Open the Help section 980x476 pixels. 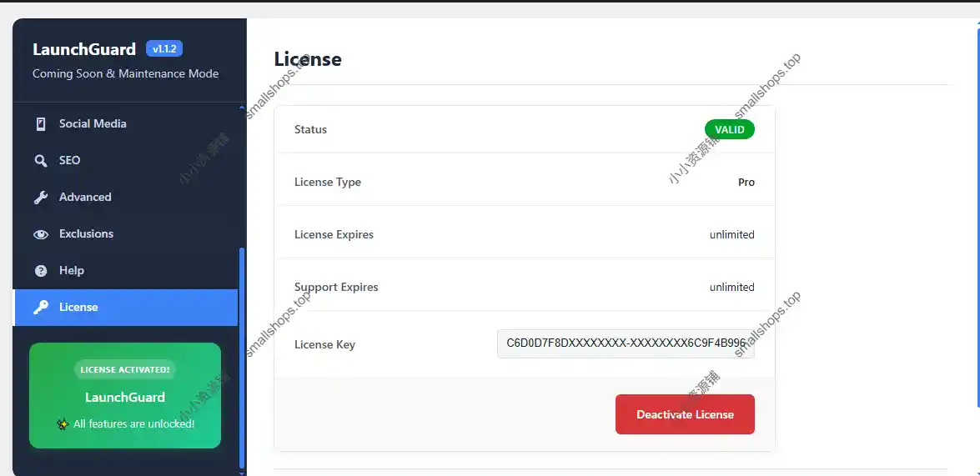(x=125, y=270)
